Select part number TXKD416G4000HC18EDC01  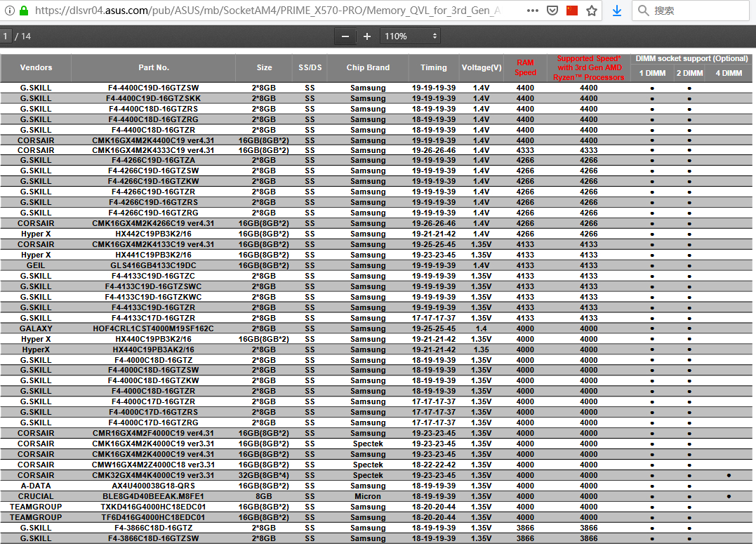153,507
